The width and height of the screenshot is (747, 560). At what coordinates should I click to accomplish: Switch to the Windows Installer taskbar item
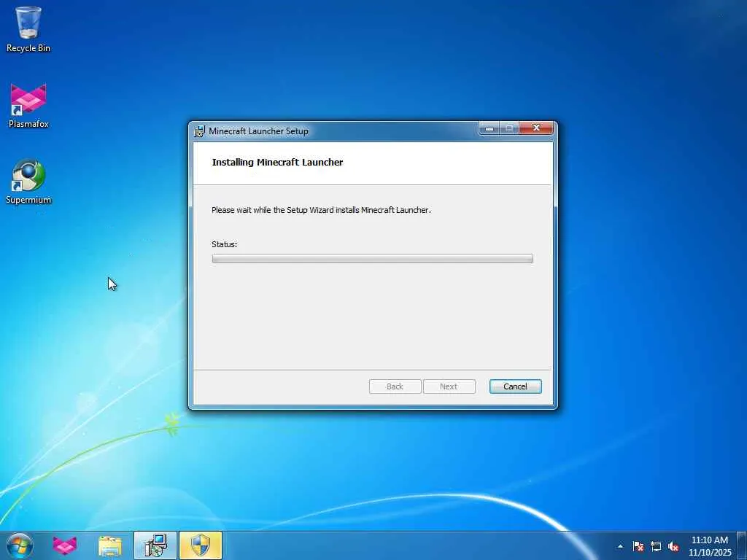pos(155,545)
